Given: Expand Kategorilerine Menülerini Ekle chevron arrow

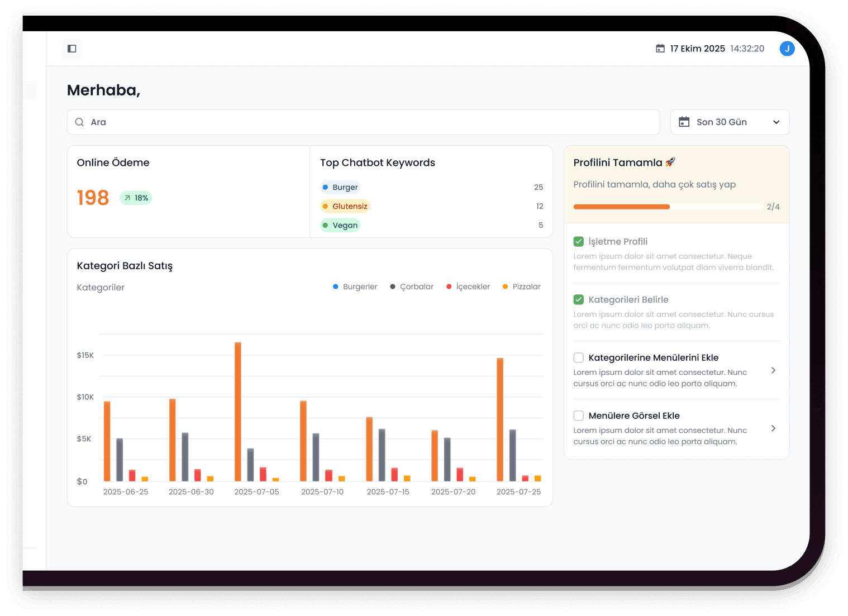Looking at the screenshot, I should pyautogui.click(x=773, y=370).
